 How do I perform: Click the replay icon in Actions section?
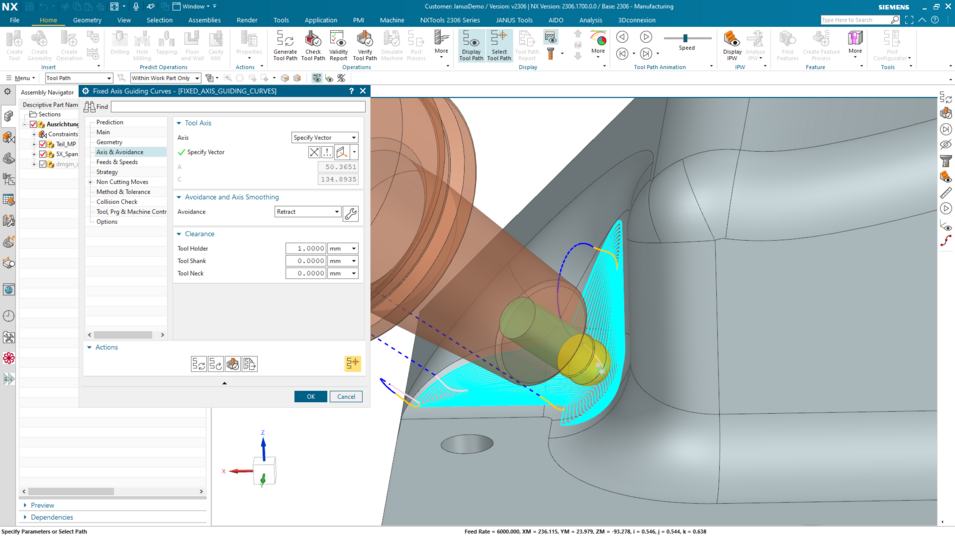click(216, 364)
